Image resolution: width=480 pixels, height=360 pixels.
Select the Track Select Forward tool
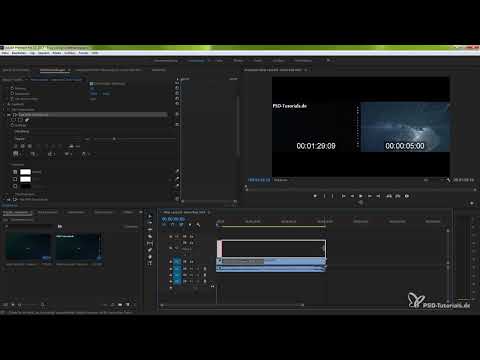tap(150, 223)
